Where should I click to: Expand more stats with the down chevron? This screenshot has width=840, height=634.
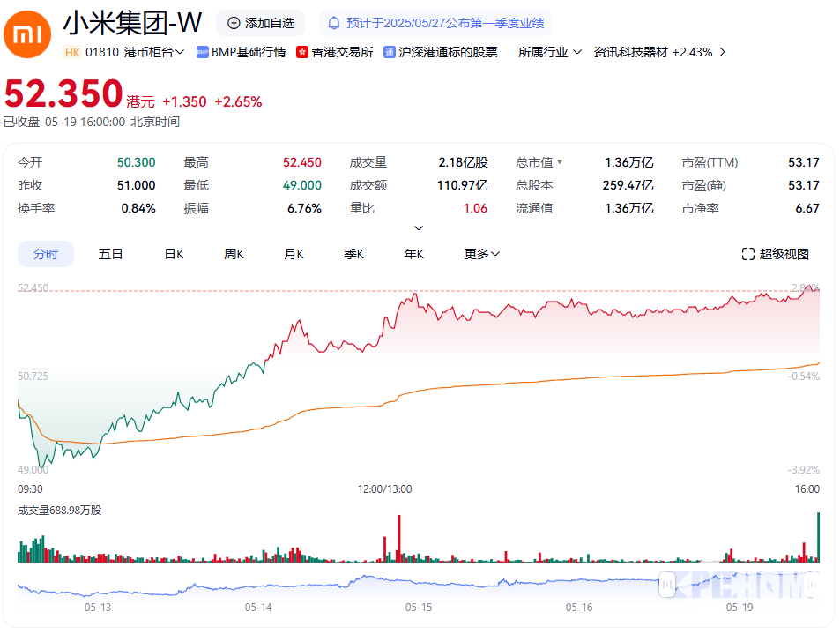click(x=419, y=228)
